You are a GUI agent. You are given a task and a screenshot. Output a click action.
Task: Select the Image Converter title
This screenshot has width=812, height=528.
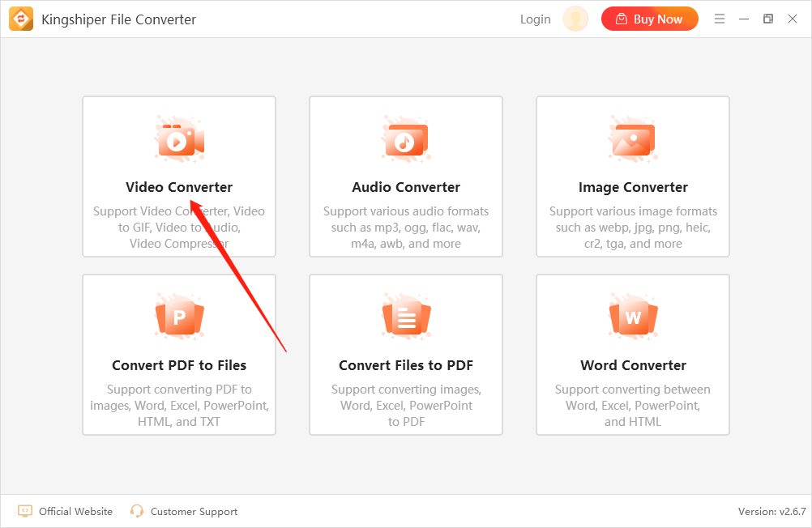tap(633, 187)
